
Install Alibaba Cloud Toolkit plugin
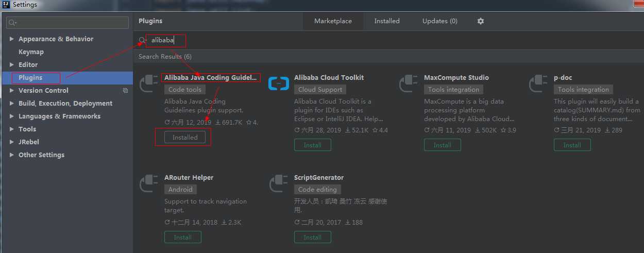[313, 145]
